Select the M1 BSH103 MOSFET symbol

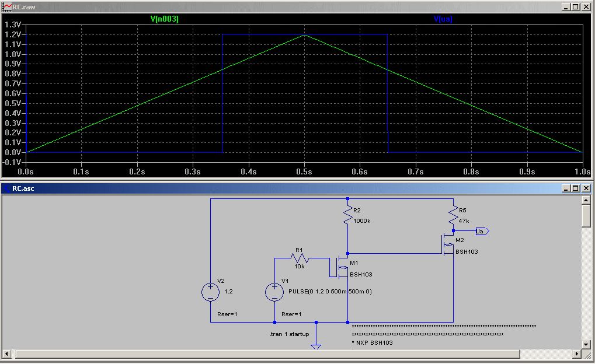[x=340, y=268]
